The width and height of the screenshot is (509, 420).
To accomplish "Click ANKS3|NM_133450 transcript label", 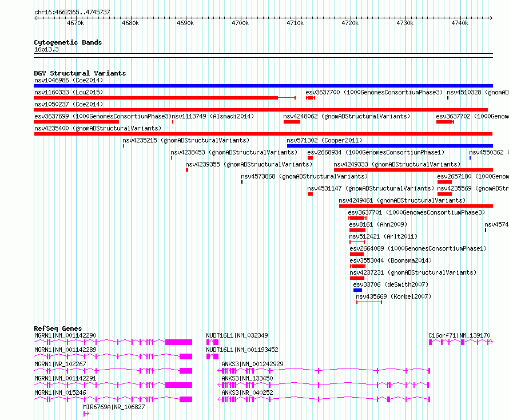I will point(247,378).
